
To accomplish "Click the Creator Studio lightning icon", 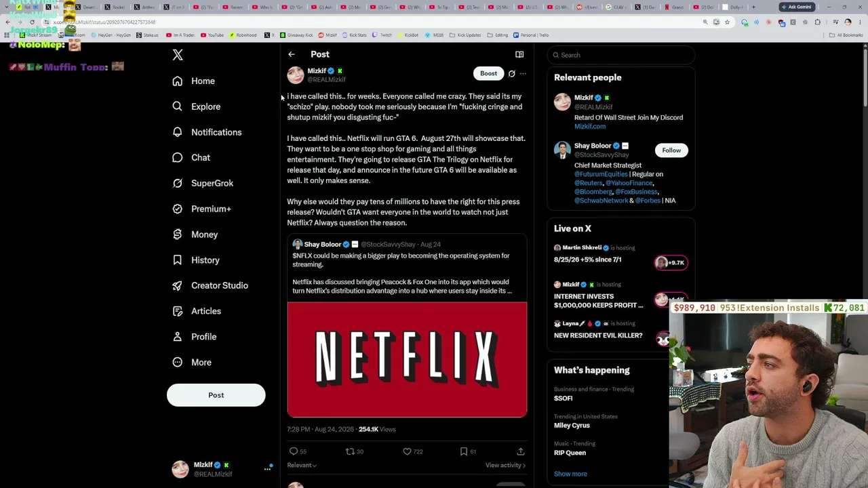I will click(178, 285).
